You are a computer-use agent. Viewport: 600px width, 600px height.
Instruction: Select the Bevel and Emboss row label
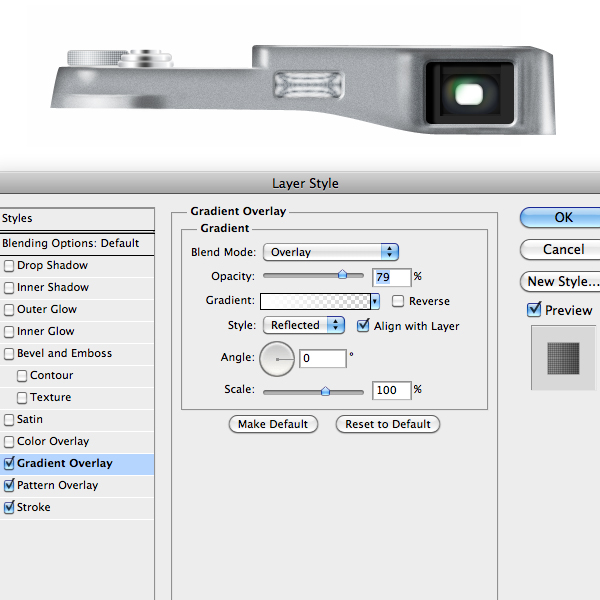click(x=65, y=354)
